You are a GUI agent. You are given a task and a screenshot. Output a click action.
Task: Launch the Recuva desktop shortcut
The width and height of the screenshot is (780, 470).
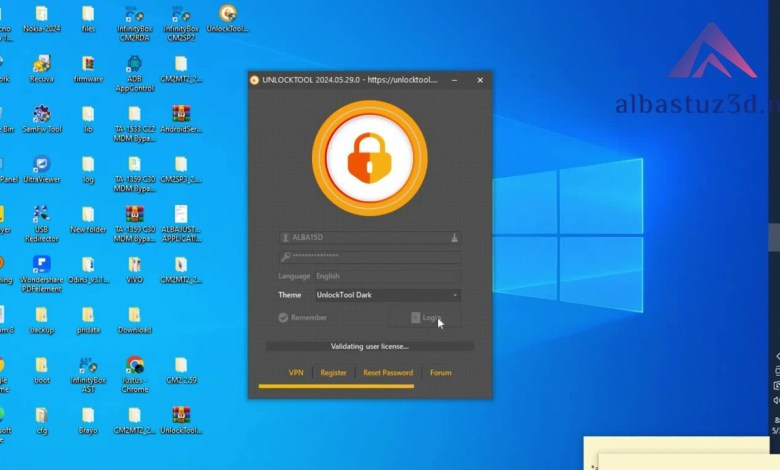[x=42, y=69]
